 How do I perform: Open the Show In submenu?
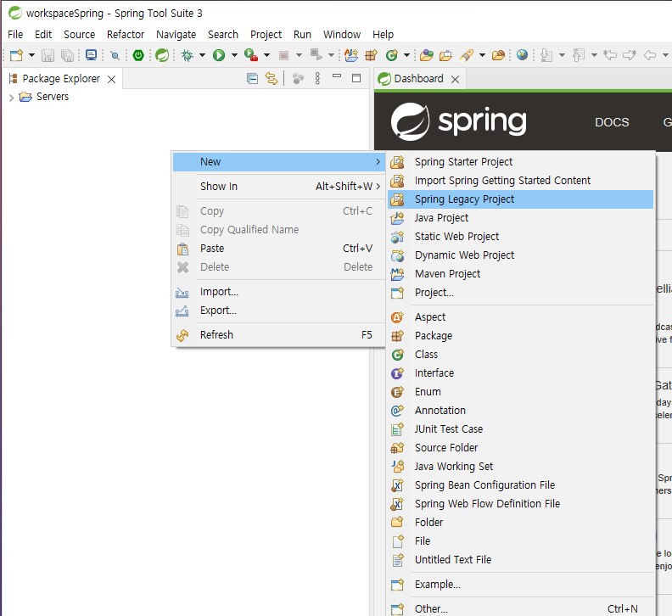coord(277,186)
